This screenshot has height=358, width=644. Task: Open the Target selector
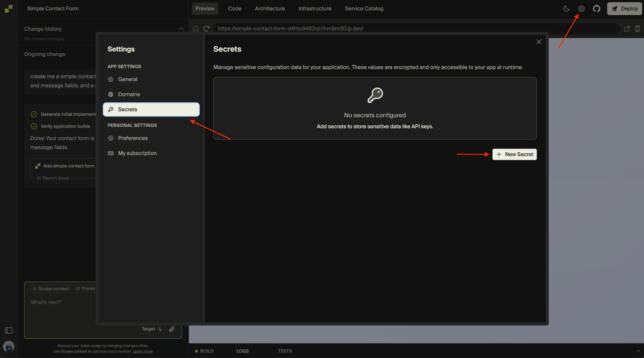point(151,329)
